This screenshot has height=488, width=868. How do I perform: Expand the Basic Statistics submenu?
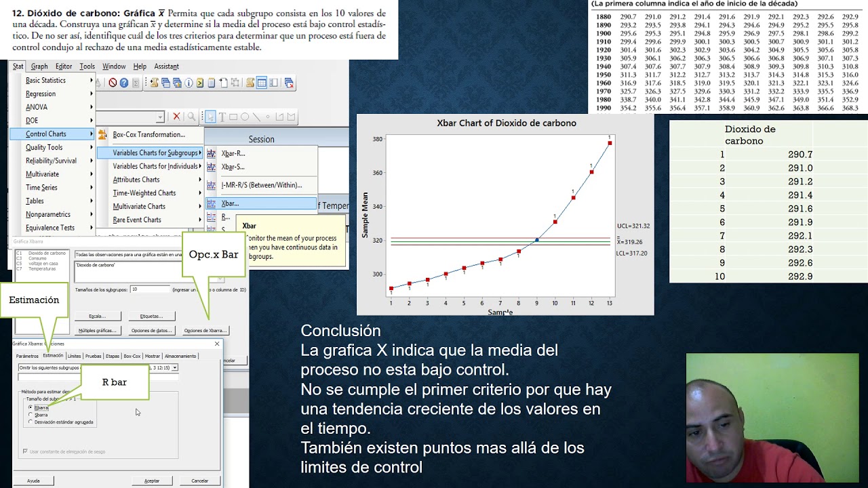[x=91, y=80]
